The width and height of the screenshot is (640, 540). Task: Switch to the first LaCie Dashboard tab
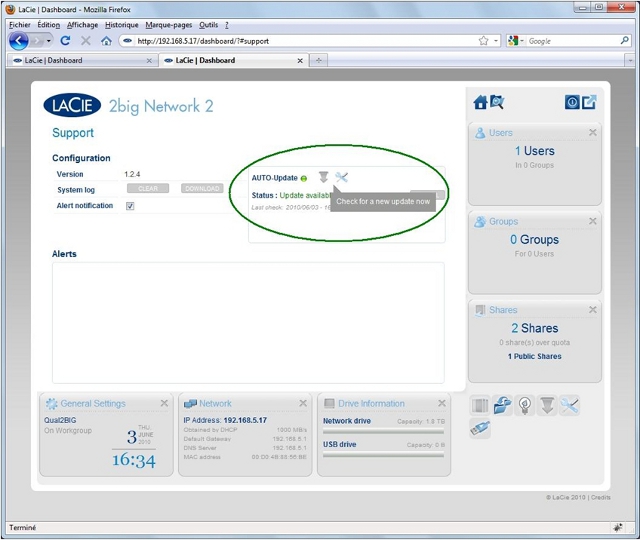80,60
